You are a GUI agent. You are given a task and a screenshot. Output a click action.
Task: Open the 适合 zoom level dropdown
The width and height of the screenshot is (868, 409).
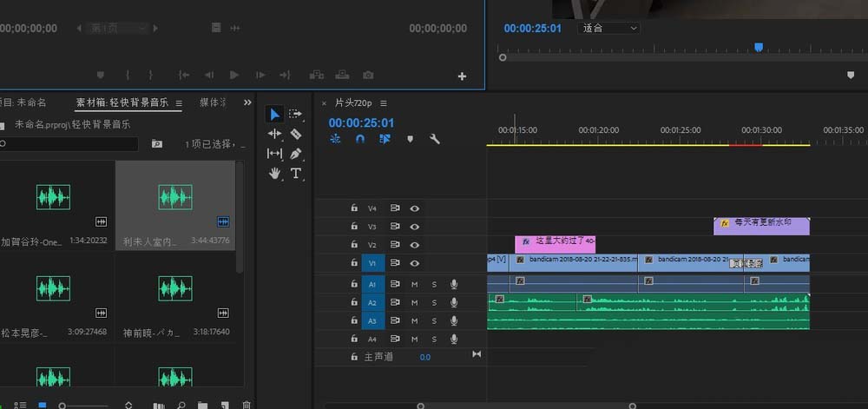click(x=609, y=28)
